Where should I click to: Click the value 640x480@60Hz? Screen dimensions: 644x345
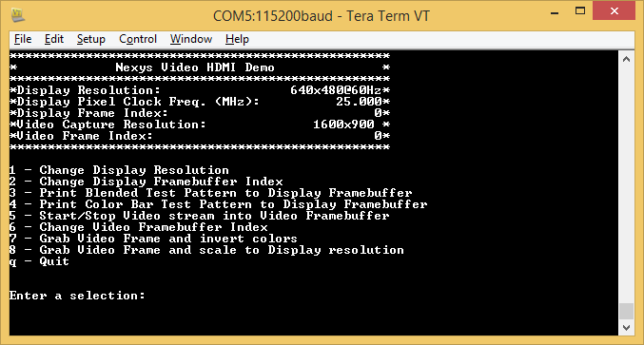tap(336, 90)
